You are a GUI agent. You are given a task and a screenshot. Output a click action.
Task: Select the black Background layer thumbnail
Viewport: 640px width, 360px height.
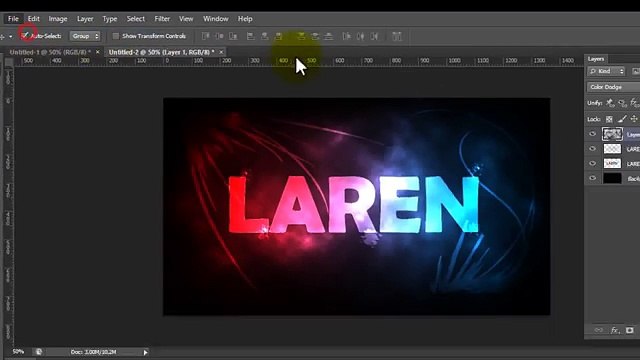(612, 178)
